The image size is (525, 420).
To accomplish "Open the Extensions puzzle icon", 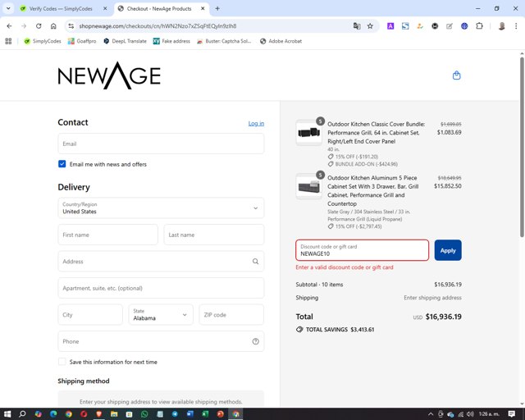I will (x=479, y=26).
